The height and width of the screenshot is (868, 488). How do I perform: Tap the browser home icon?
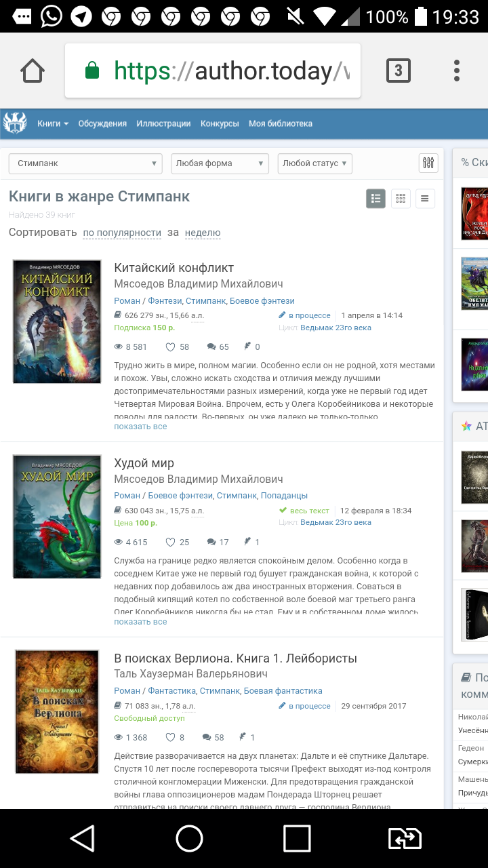pyautogui.click(x=33, y=71)
